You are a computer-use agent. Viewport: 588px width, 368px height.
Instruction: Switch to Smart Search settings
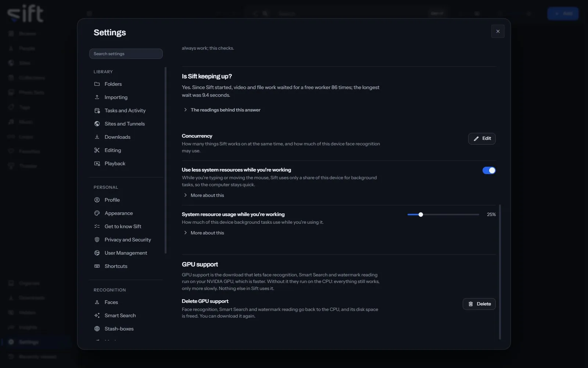click(x=126, y=315)
